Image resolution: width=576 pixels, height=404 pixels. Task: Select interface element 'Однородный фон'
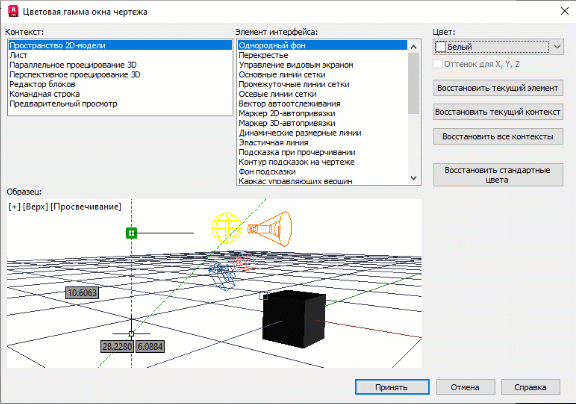(x=322, y=46)
